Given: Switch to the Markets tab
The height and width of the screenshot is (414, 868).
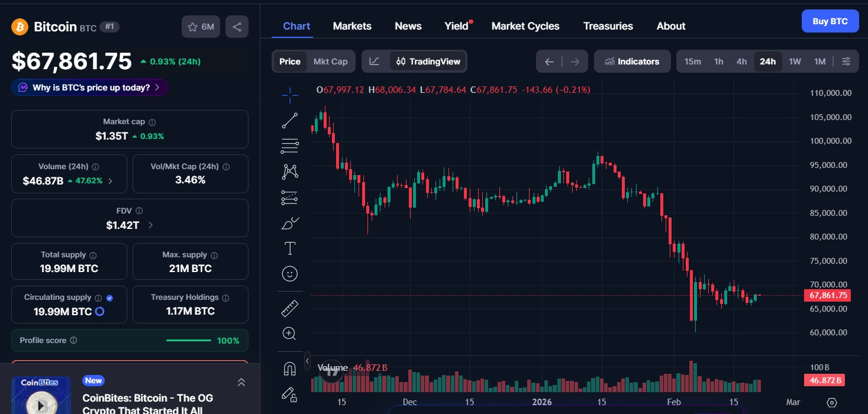Looking at the screenshot, I should [352, 25].
